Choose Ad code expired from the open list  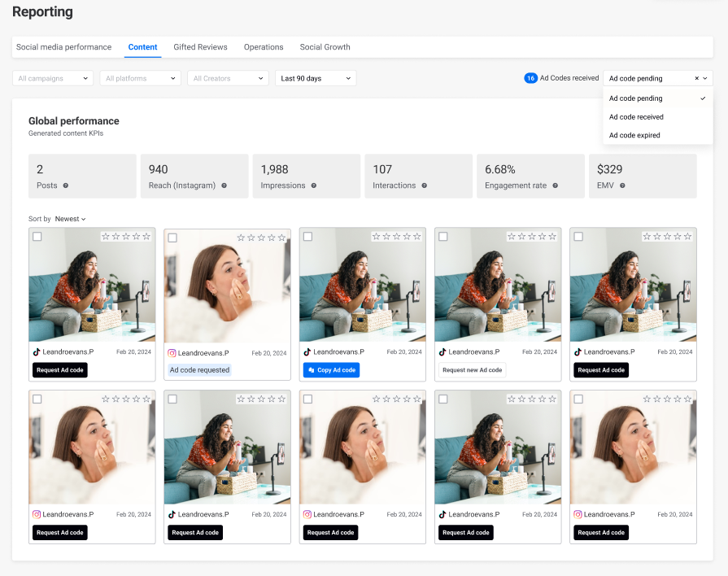pos(634,135)
